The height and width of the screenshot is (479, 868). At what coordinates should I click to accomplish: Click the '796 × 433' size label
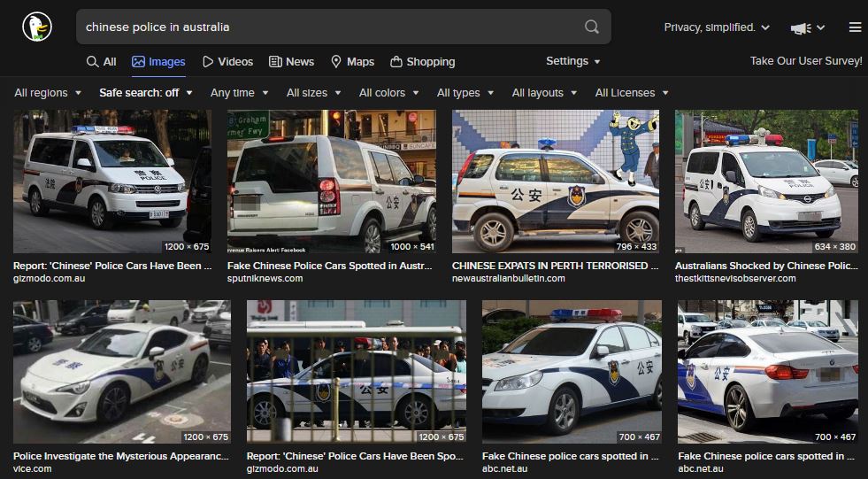pos(636,246)
